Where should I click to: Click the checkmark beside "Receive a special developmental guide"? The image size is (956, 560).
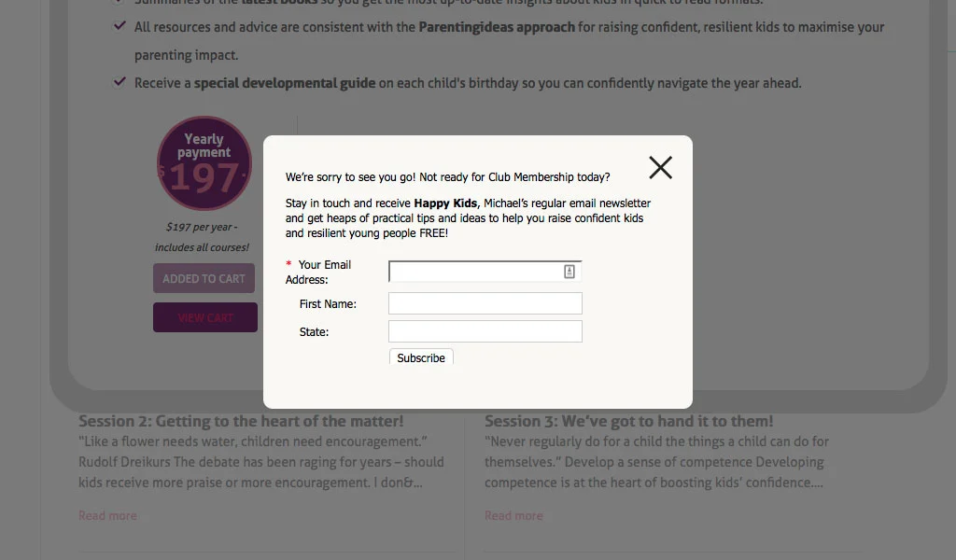point(119,82)
